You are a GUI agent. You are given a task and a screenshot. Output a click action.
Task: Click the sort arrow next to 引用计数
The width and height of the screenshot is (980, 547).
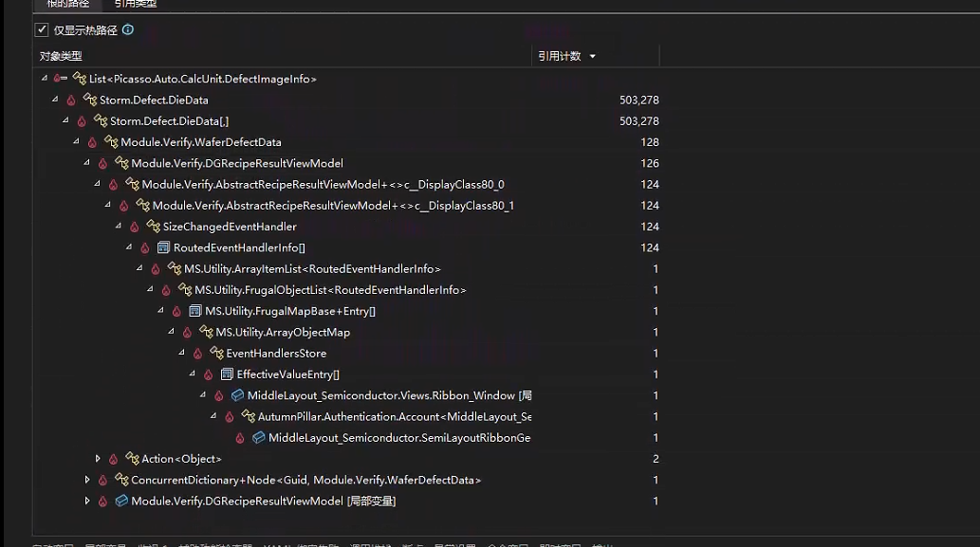pos(593,57)
